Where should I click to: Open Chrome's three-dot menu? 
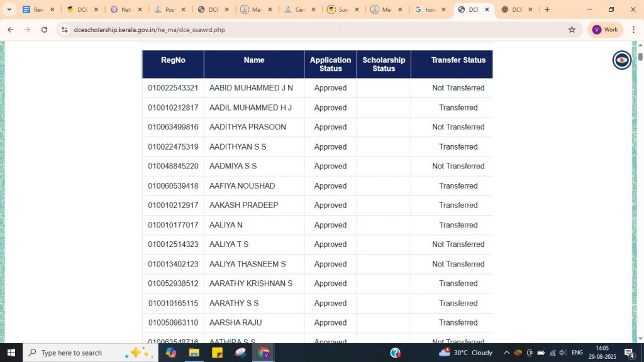coord(633,30)
